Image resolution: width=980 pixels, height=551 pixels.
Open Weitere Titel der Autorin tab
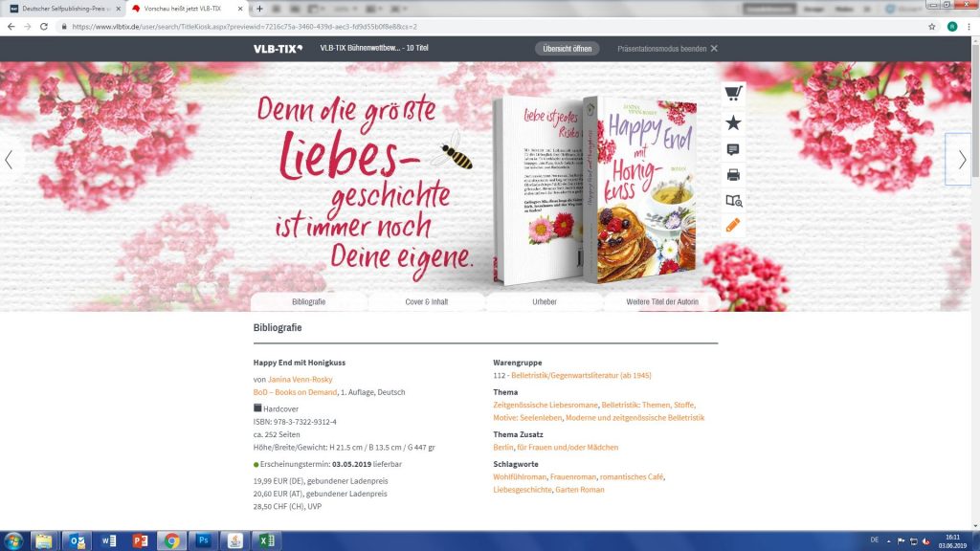(662, 301)
